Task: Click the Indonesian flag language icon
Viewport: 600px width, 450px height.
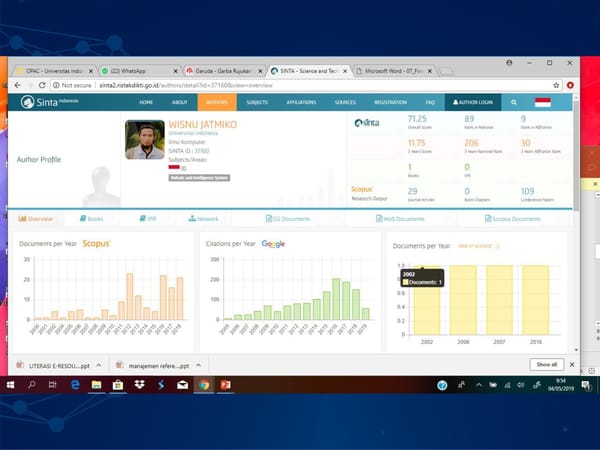Action: (x=543, y=102)
